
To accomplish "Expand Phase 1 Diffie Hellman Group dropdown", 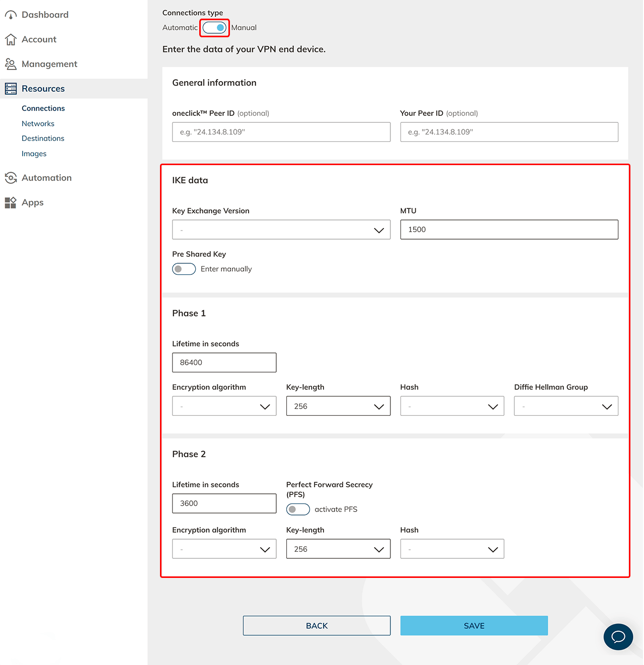I will pyautogui.click(x=566, y=406).
